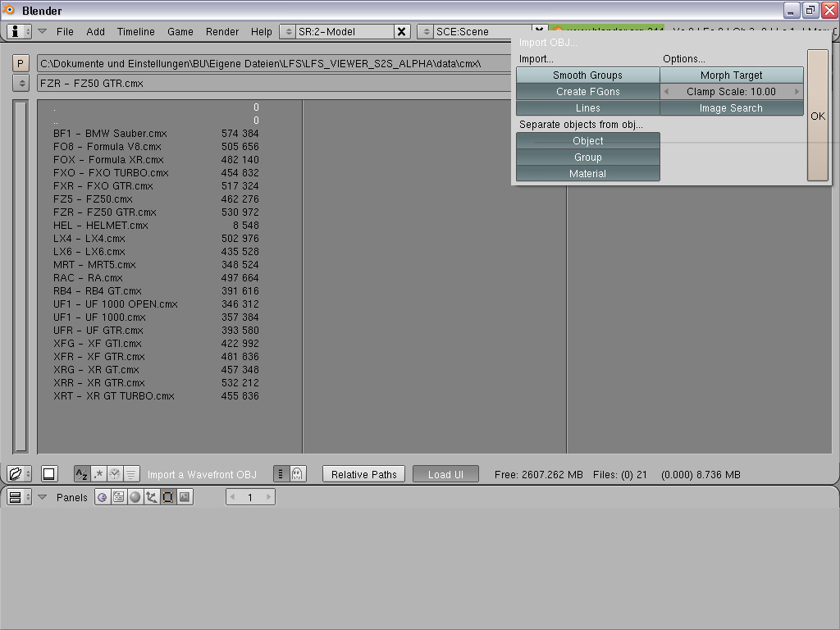Select file RB4 – RB4 GT.cmx
840x630 pixels.
coord(156,291)
